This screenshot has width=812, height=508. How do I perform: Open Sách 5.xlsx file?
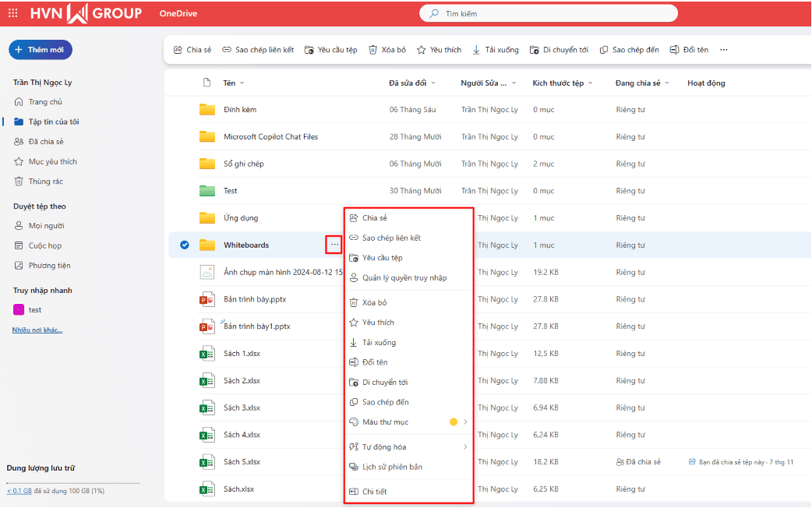242,462
